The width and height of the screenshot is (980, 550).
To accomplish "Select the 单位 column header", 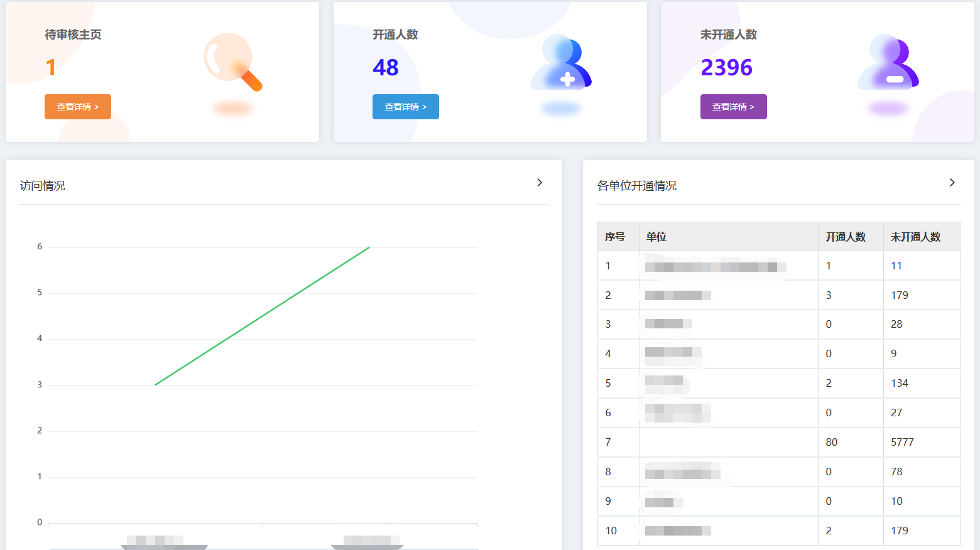I will (656, 237).
